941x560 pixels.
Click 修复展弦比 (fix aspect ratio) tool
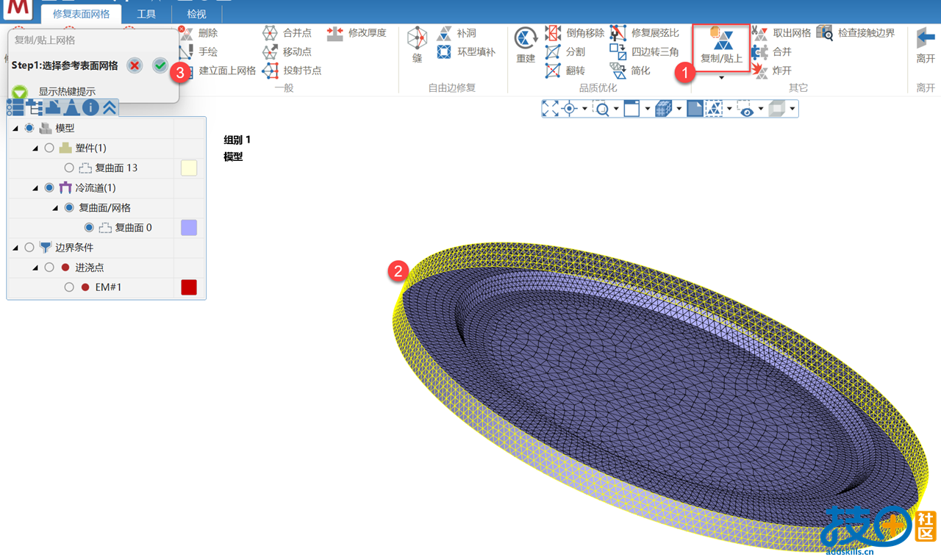pos(645,33)
